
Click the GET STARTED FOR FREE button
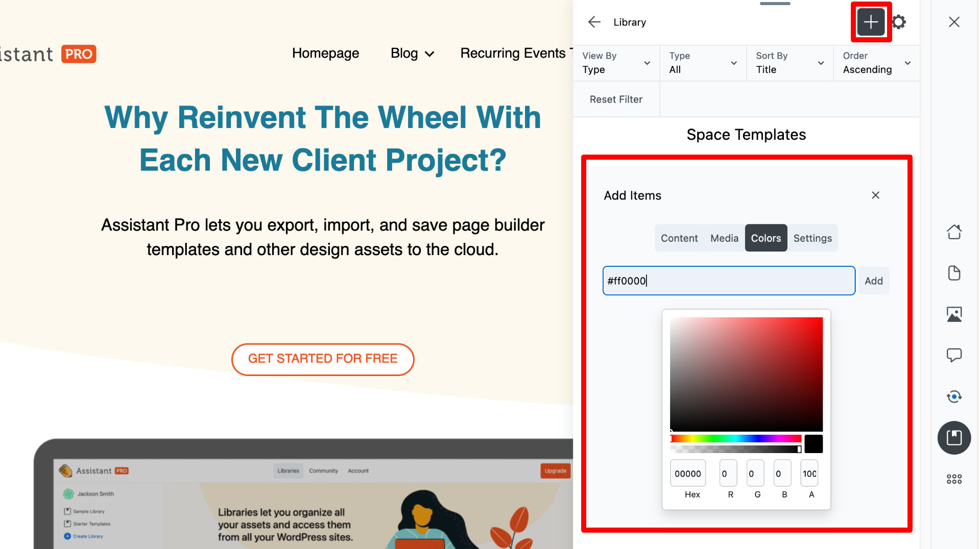point(322,359)
